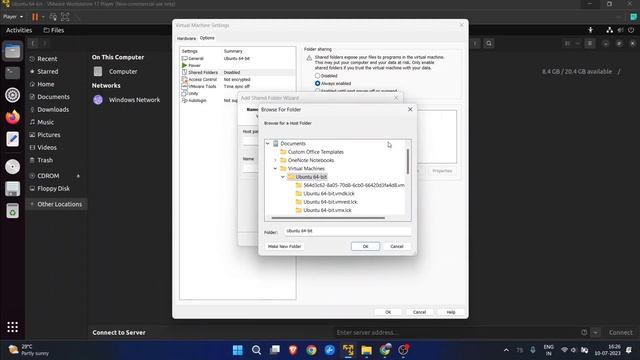
Task: Click horizontal scrollbar in folder tree
Action: pos(328,218)
